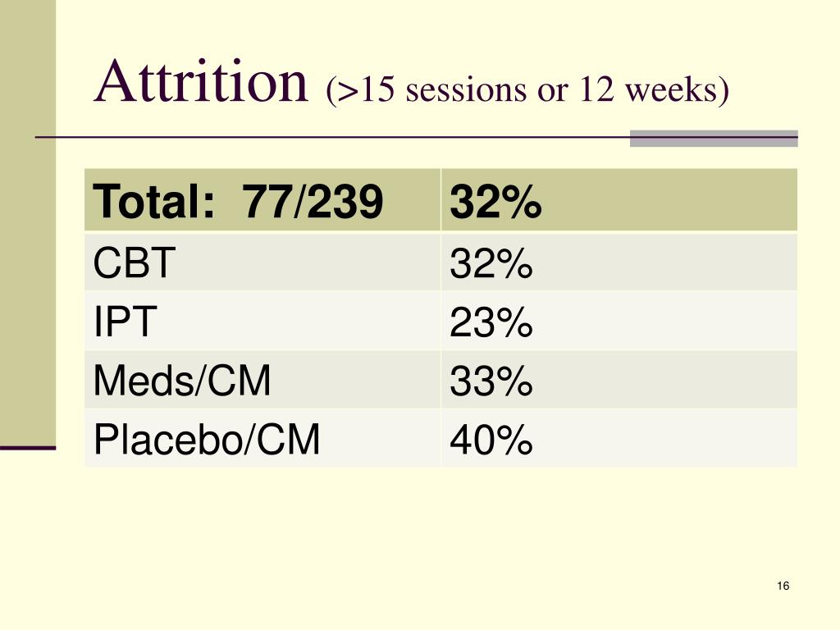Click the horizontal title divider line
840x630 pixels.
click(x=416, y=138)
